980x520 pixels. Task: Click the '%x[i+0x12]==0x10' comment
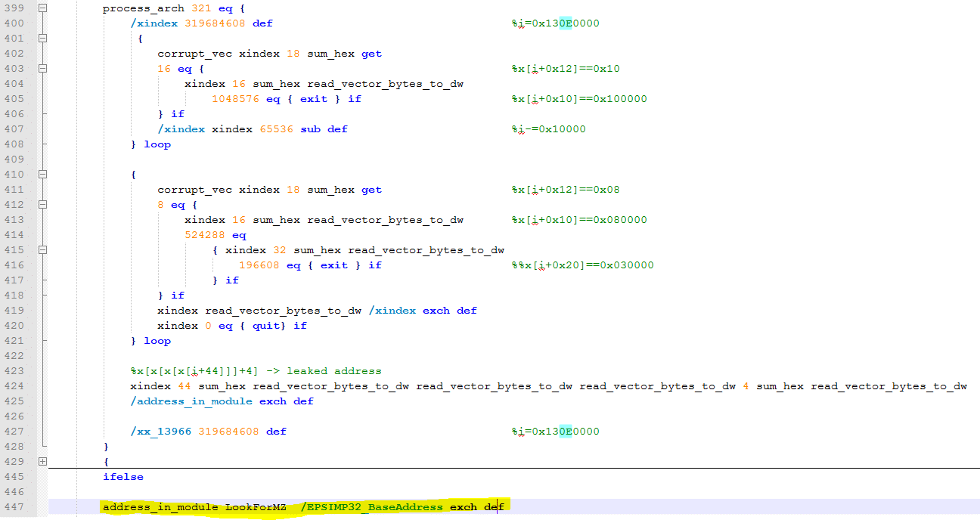coord(566,69)
